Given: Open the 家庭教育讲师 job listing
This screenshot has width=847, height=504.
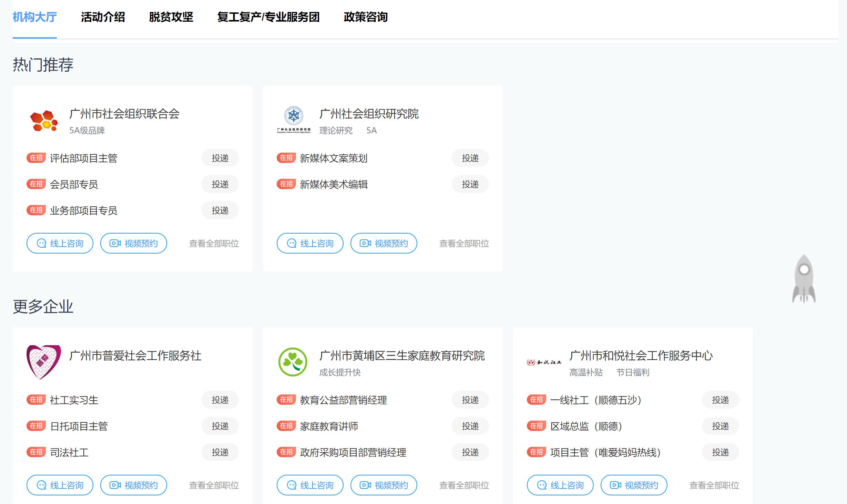Looking at the screenshot, I should point(329,426).
